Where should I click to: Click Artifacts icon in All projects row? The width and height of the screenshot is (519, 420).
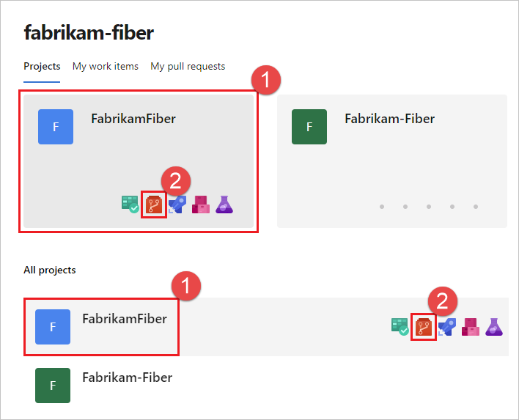(470, 327)
